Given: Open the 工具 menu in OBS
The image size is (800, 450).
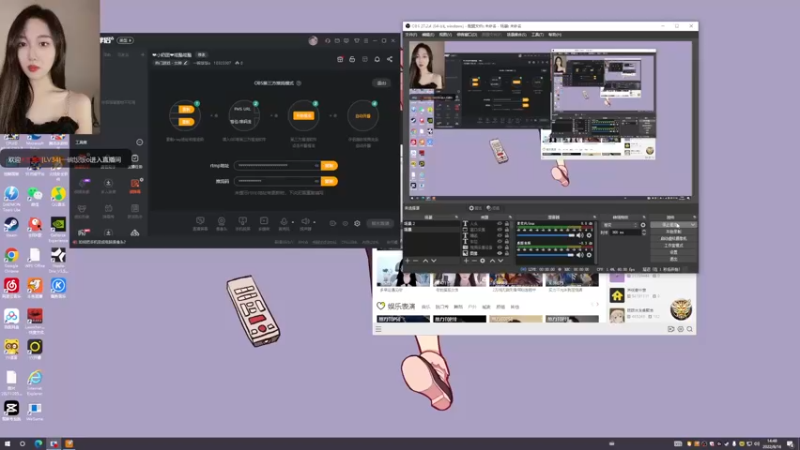Looking at the screenshot, I should tap(537, 35).
